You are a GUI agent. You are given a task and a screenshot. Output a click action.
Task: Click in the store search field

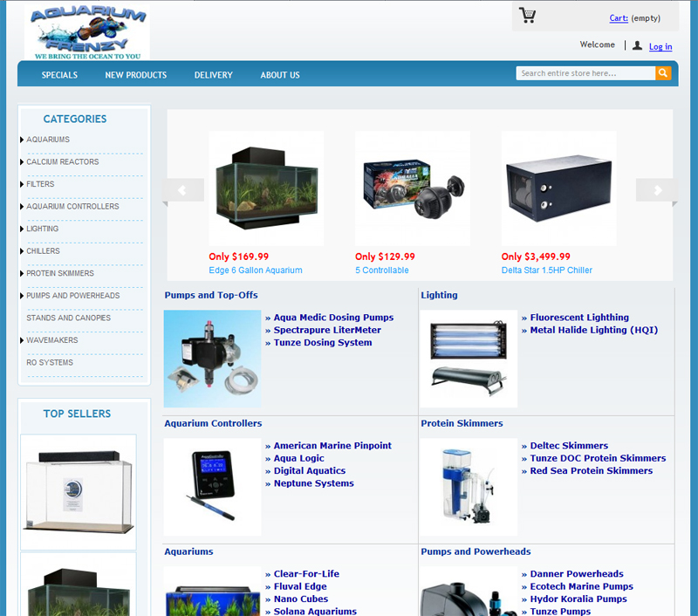click(585, 73)
